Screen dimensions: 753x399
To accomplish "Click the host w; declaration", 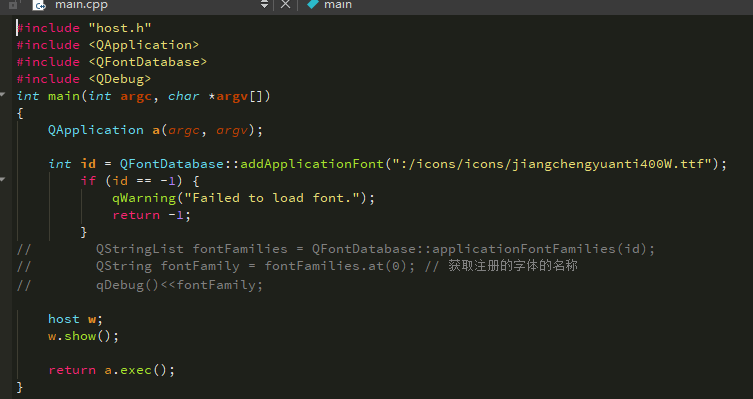I will (75, 319).
